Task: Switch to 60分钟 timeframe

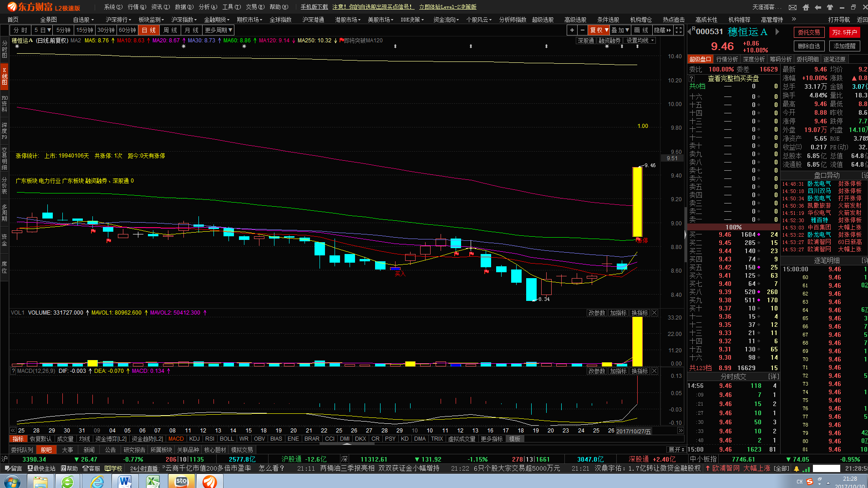Action: pos(127,30)
